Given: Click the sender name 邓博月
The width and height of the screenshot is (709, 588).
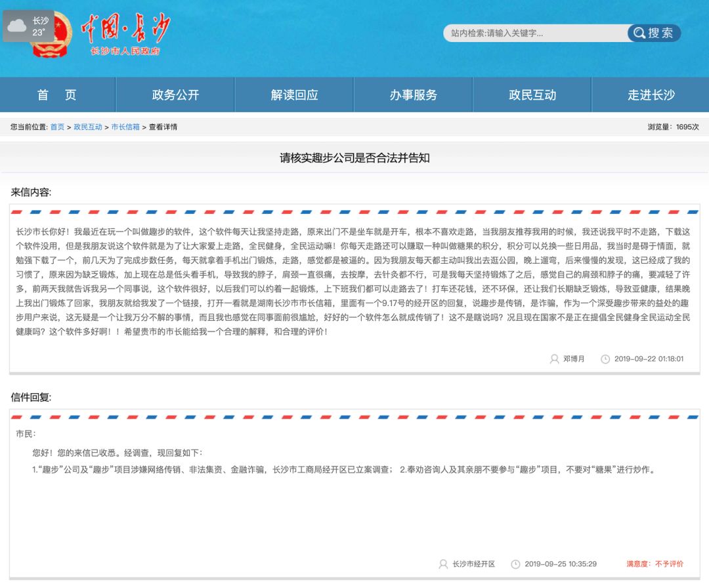Looking at the screenshot, I should (574, 359).
